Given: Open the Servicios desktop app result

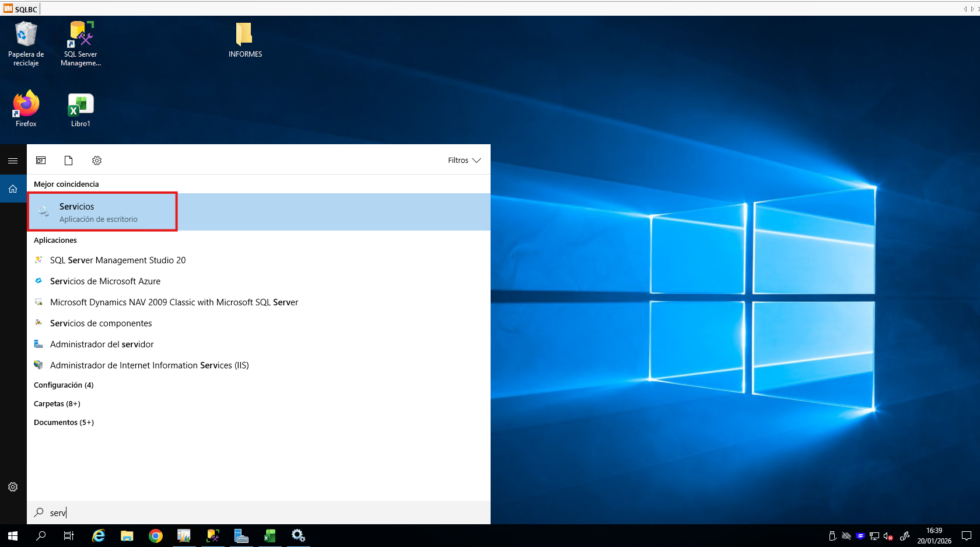Looking at the screenshot, I should tap(258, 212).
